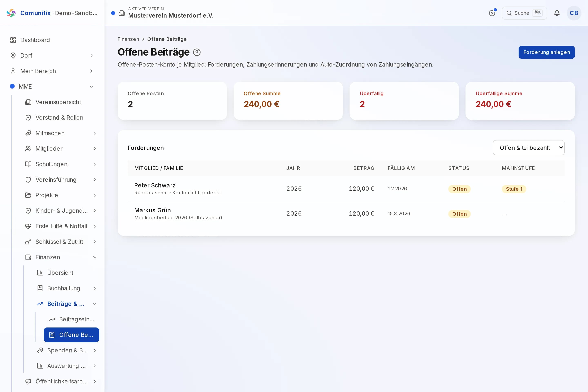
Task: Expand the Schulungen submenu chevron
Action: pyautogui.click(x=95, y=164)
